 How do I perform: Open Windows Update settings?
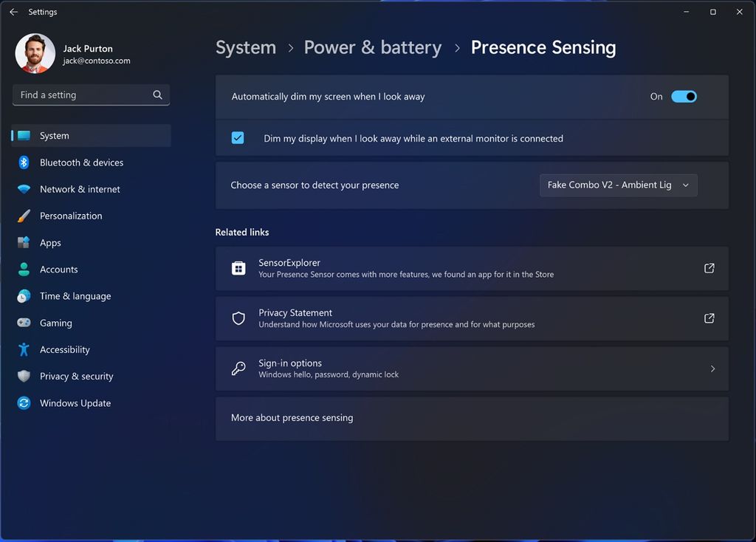coord(75,403)
